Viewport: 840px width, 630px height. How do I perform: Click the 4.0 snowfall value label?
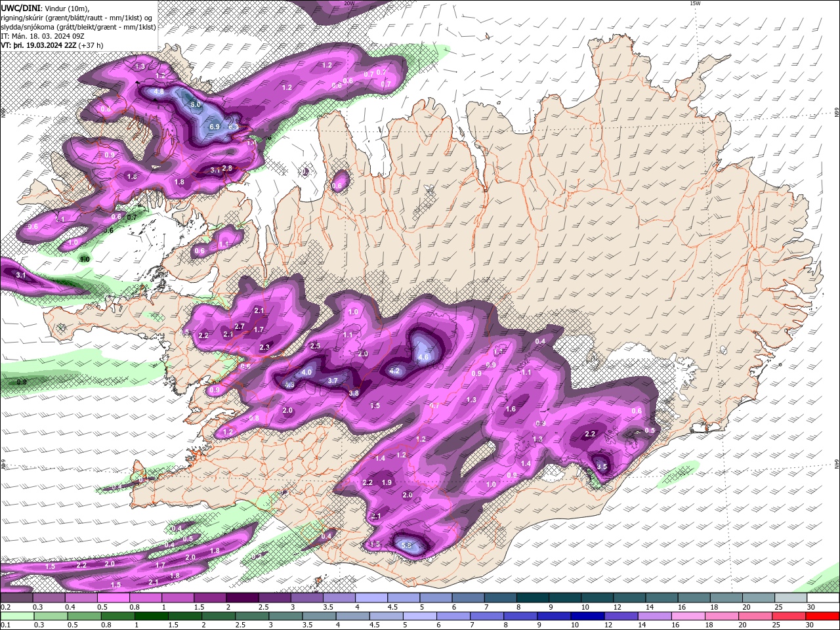click(x=306, y=372)
